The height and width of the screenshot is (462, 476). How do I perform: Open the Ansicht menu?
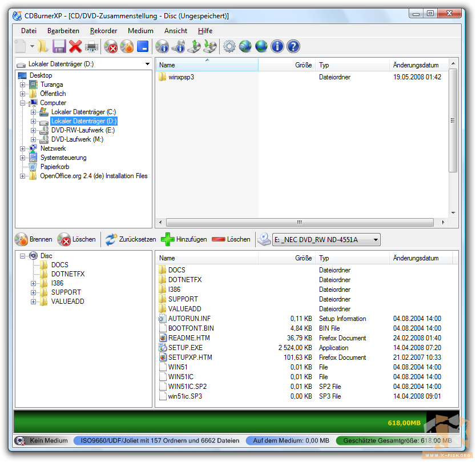(175, 31)
